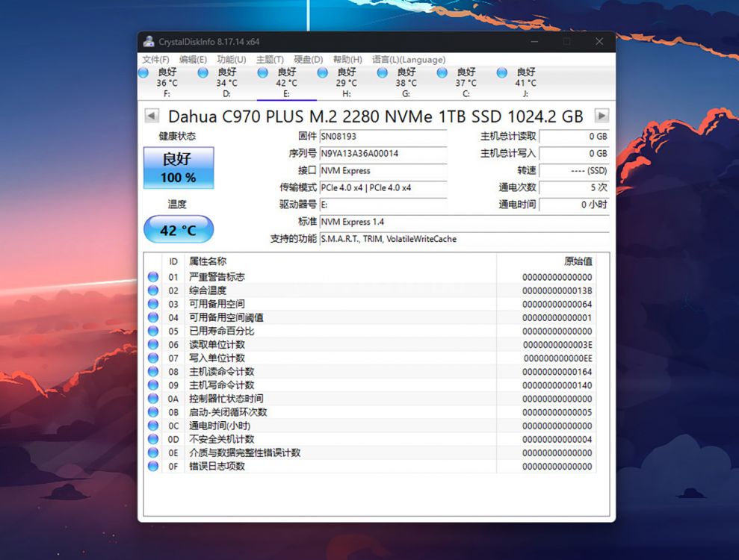Click status orb for attribute 02 综合温度
739x560 pixels.
point(153,290)
